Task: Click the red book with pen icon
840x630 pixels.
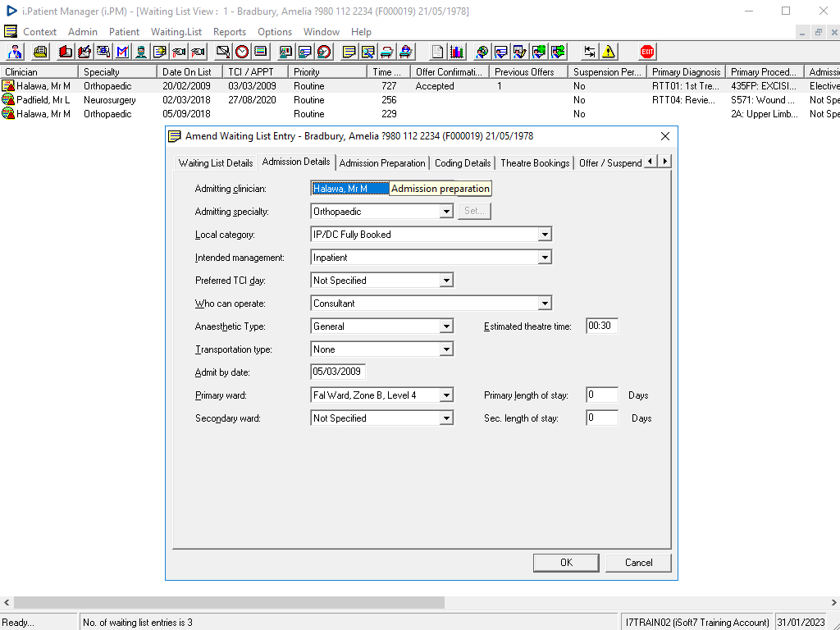Action: (84, 52)
